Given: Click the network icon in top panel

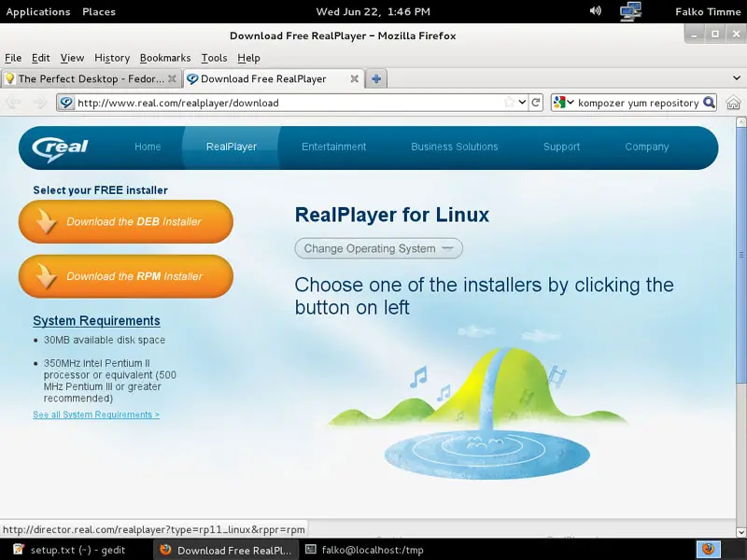Looking at the screenshot, I should [x=629, y=11].
